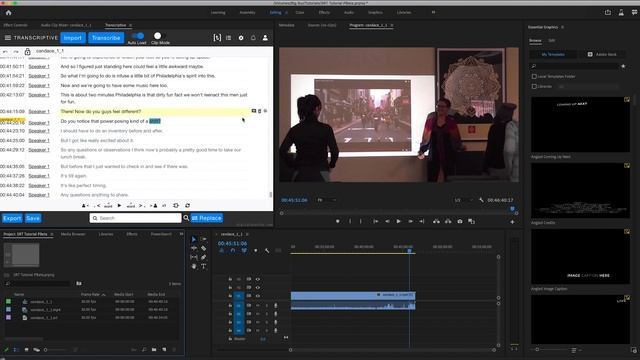The image size is (640, 360).
Task: Open Transcriptive settings gear
Action: (x=241, y=38)
